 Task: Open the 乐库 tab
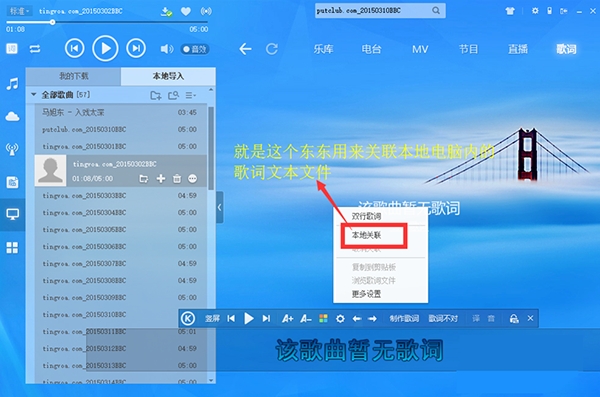point(323,49)
